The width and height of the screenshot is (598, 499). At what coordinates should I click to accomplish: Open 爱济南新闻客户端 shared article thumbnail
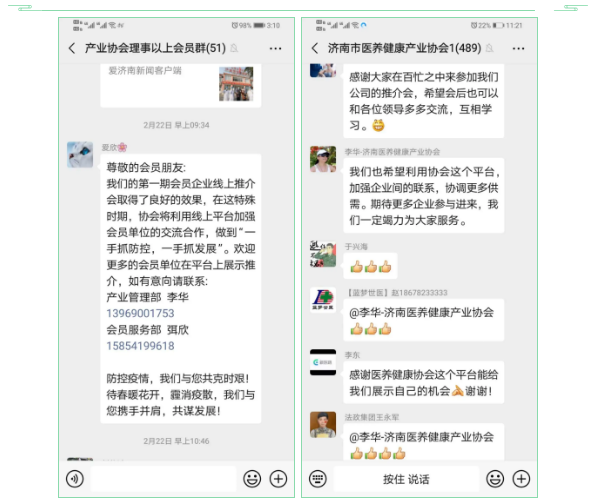click(x=236, y=84)
